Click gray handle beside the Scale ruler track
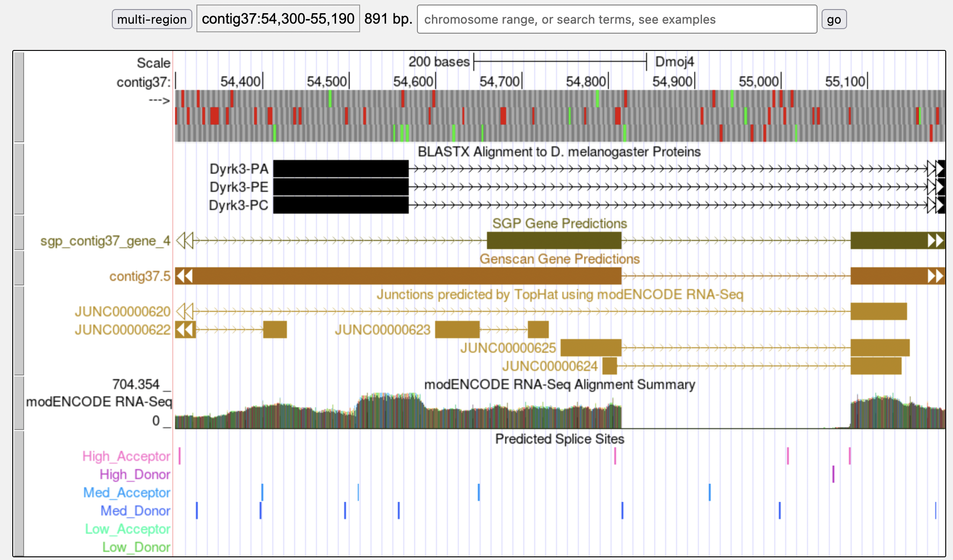Screen dimensions: 953x560 coord(19,97)
